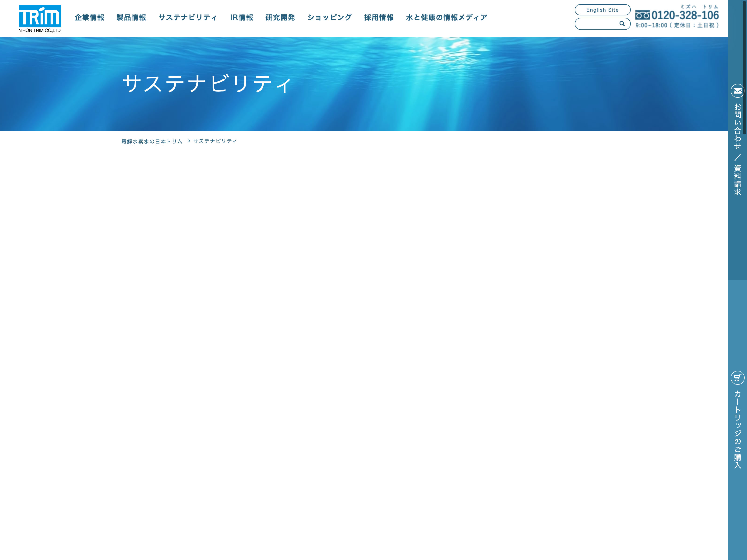The image size is (747, 560).
Task: Open お問い合わせ／資料請求 side tab
Action: click(737, 150)
